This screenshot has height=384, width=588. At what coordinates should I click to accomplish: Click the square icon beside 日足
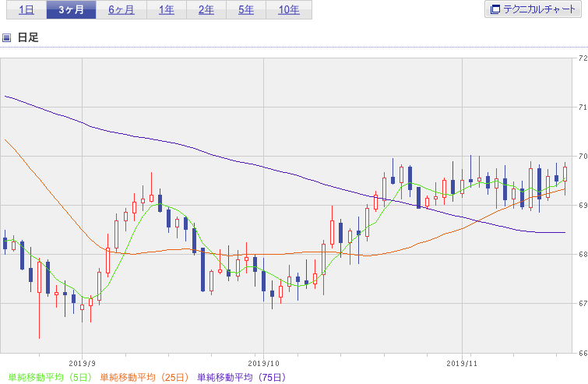coord(6,37)
